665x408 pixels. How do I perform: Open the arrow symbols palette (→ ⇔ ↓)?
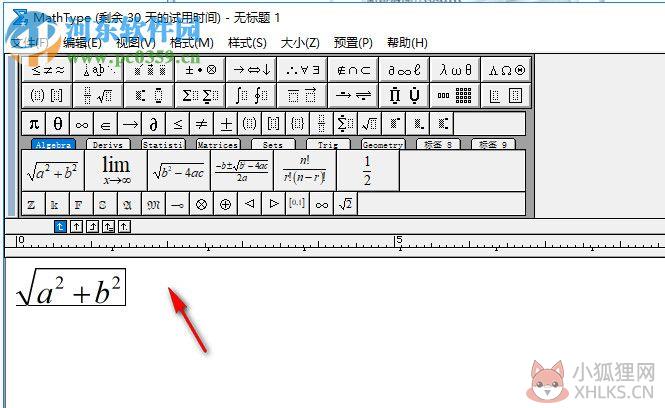click(x=251, y=70)
